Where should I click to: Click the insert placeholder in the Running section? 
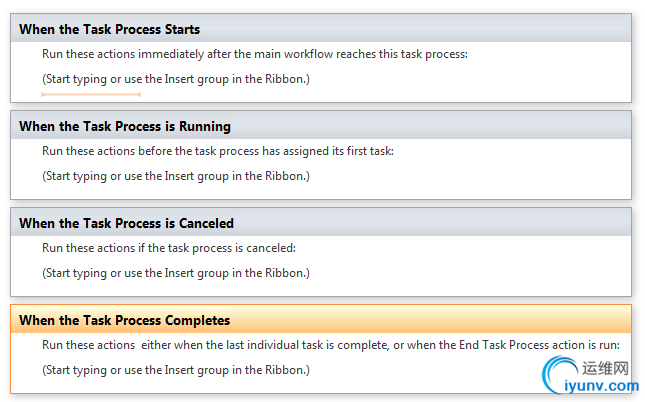tap(176, 176)
